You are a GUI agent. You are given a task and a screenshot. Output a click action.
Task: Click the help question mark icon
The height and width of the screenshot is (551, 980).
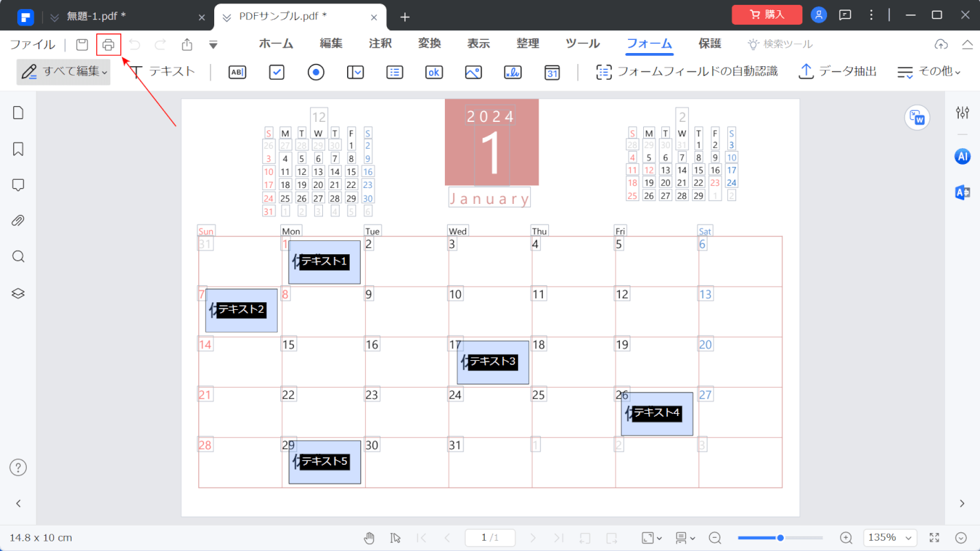[19, 467]
